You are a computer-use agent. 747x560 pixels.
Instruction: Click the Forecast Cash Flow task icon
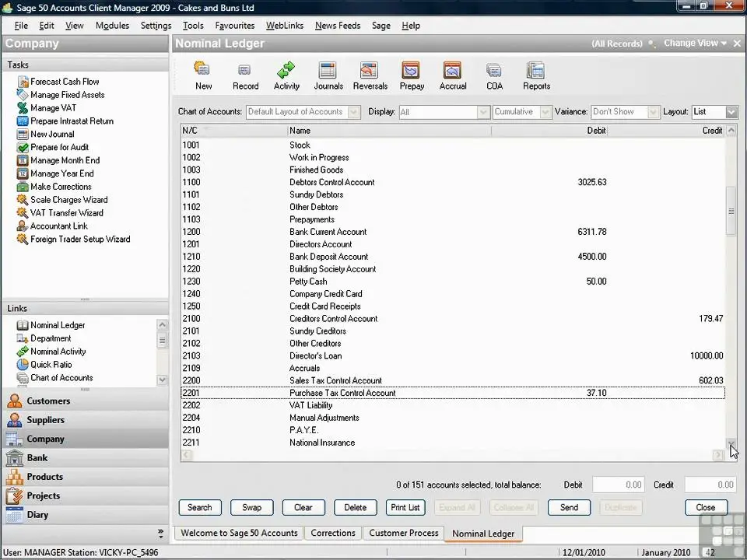click(23, 82)
